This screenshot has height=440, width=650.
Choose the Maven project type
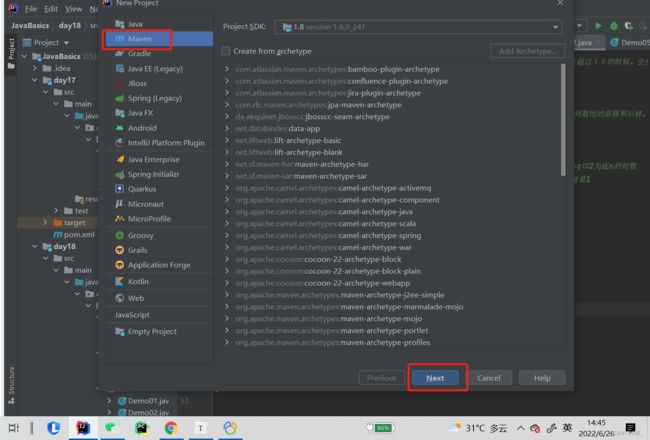click(x=159, y=39)
